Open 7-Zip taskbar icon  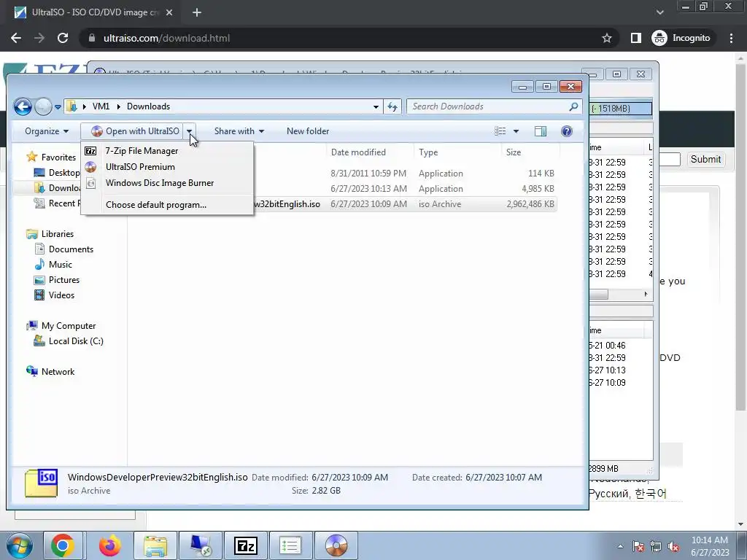pos(246,545)
